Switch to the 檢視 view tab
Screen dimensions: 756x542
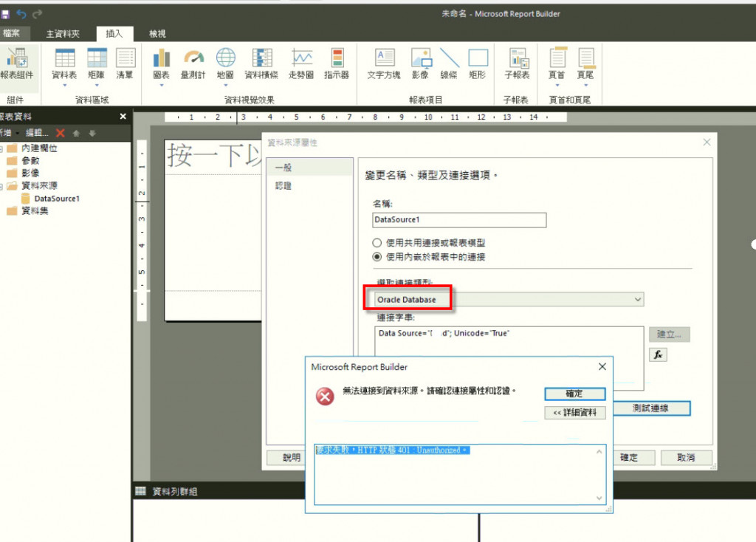point(157,34)
